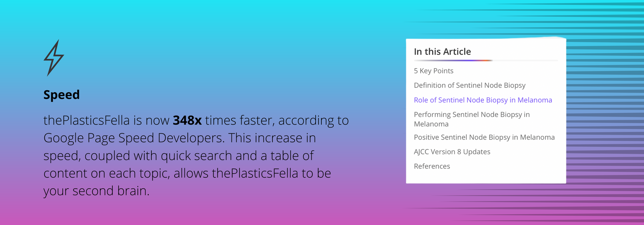
Task: Open the 5 Key Points section link
Action: 433,71
